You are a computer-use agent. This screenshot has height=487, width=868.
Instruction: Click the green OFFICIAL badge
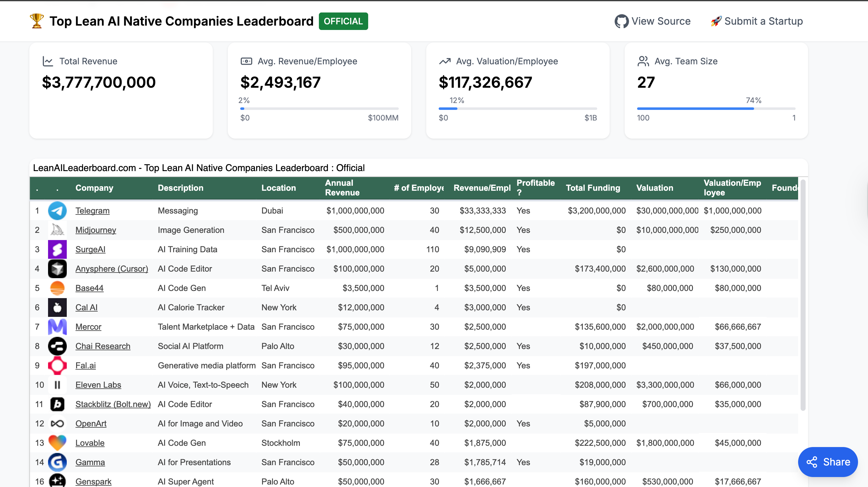[x=343, y=21]
